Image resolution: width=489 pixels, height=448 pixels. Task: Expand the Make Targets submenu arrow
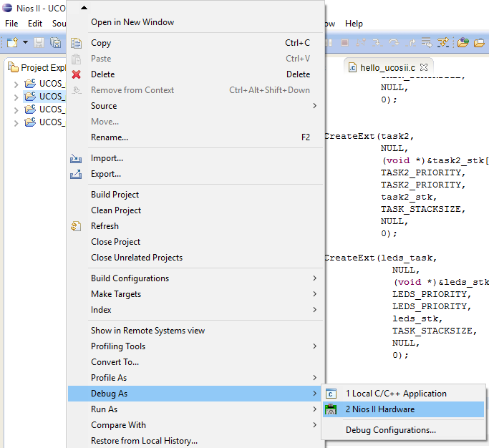coord(315,294)
